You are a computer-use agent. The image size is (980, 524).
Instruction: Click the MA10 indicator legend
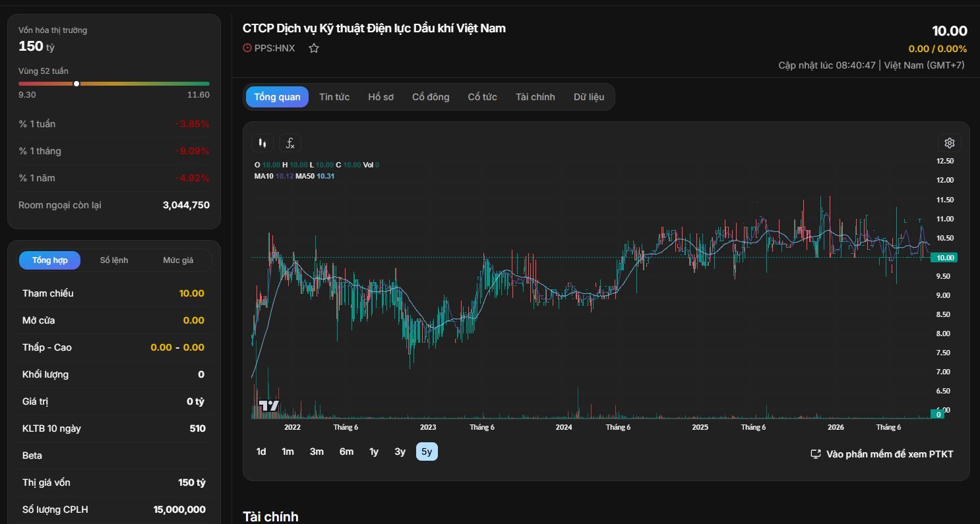click(x=274, y=176)
